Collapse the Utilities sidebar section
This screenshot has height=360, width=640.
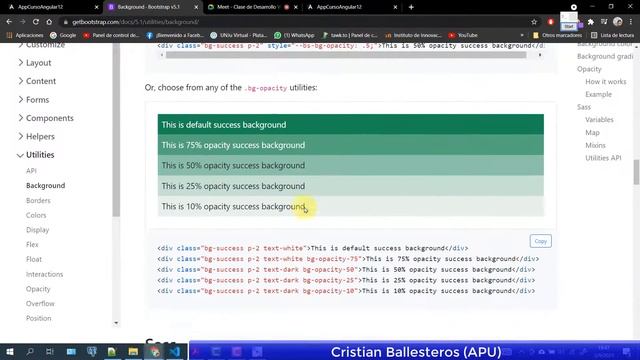coord(36,155)
